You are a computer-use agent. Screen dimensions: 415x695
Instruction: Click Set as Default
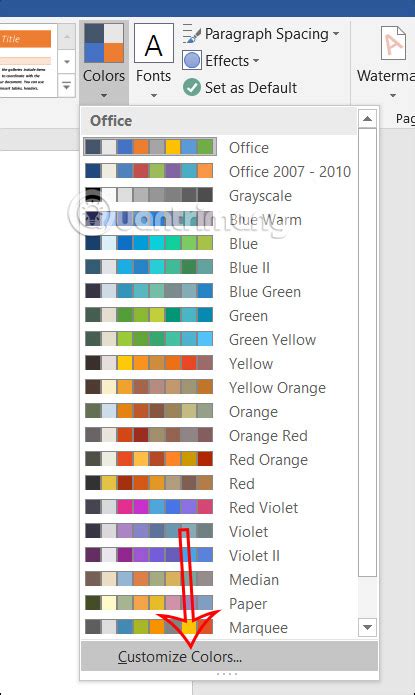tap(240, 87)
